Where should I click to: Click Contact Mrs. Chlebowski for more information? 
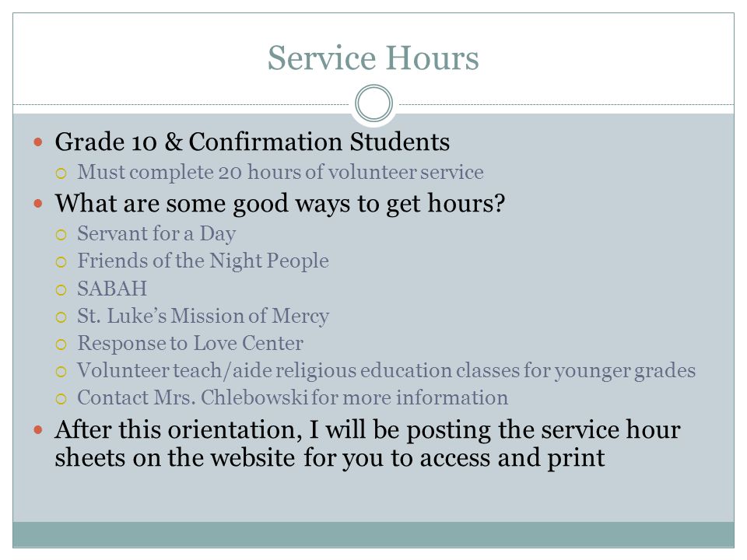[293, 397]
